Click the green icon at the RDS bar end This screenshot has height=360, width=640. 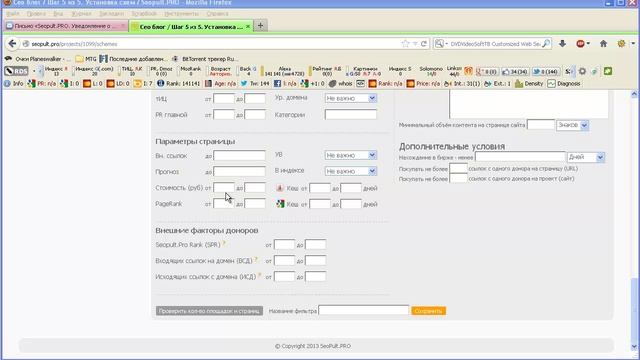point(608,71)
